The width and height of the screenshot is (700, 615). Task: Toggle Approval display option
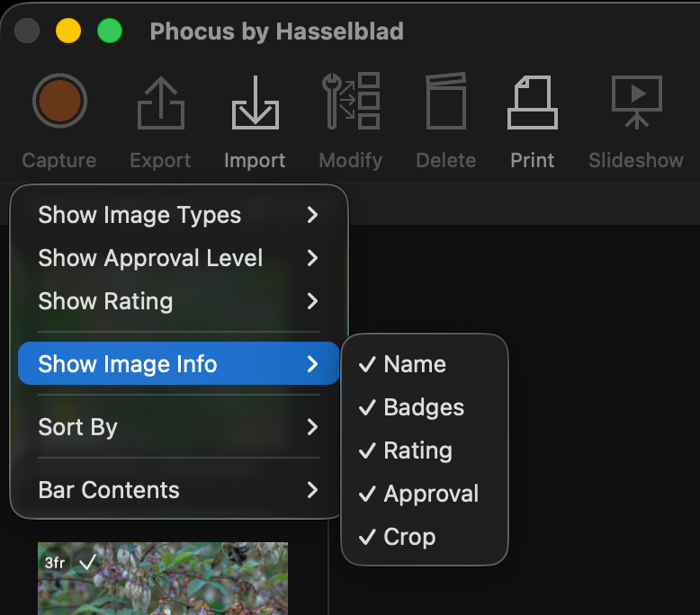click(425, 494)
